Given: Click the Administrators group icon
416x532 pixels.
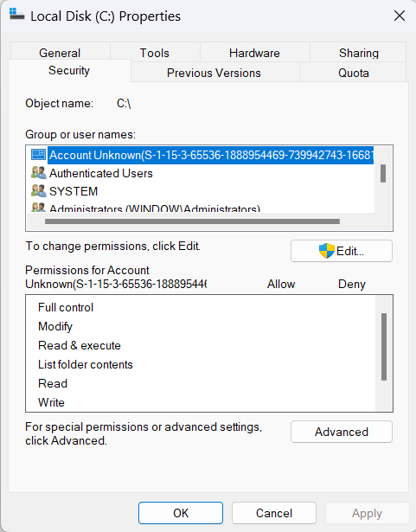Looking at the screenshot, I should [x=38, y=208].
